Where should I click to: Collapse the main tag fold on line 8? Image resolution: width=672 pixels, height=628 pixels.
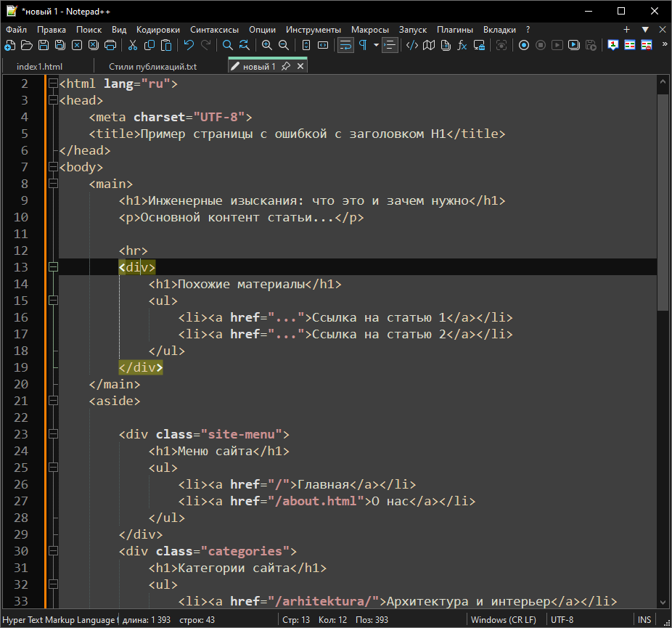tap(52, 184)
